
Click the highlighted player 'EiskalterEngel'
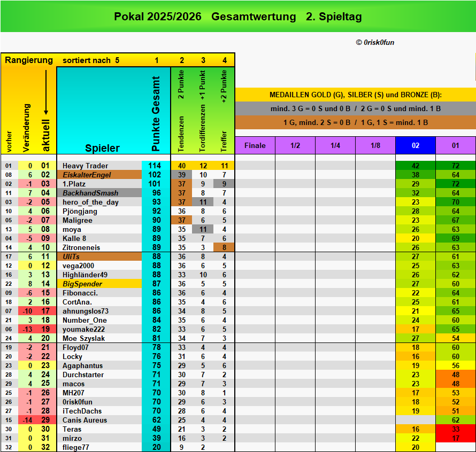click(x=87, y=175)
